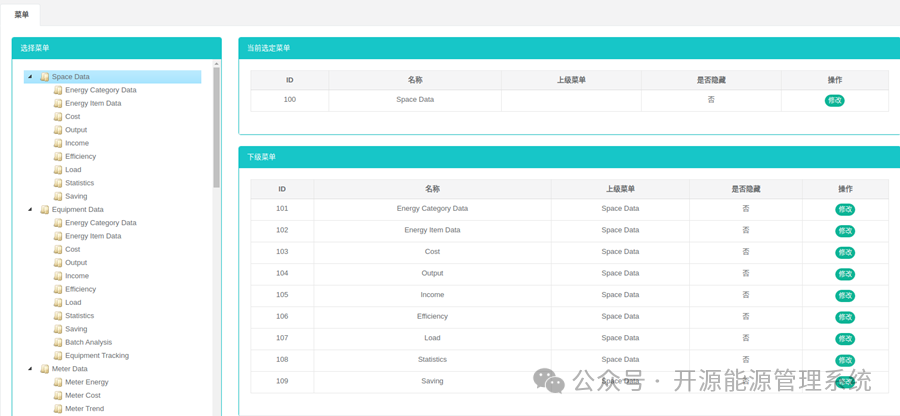Click icon beside Cost under Space Data
Image resolution: width=900 pixels, height=416 pixels.
tap(58, 116)
